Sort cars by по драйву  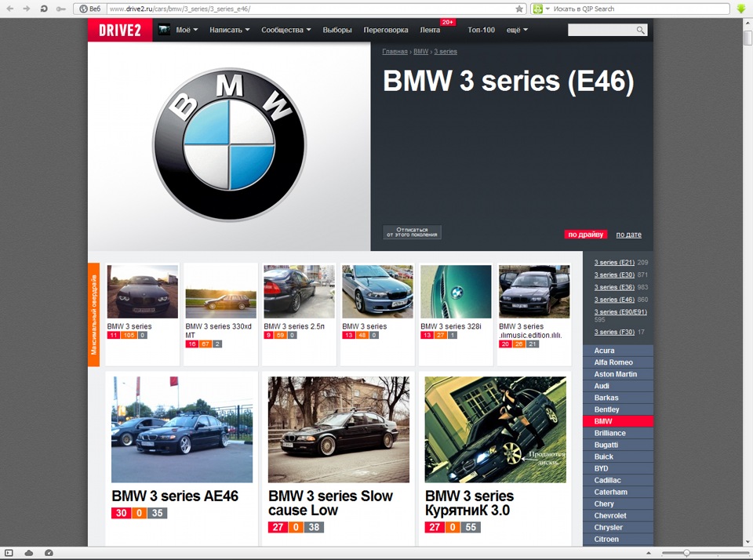585,235
